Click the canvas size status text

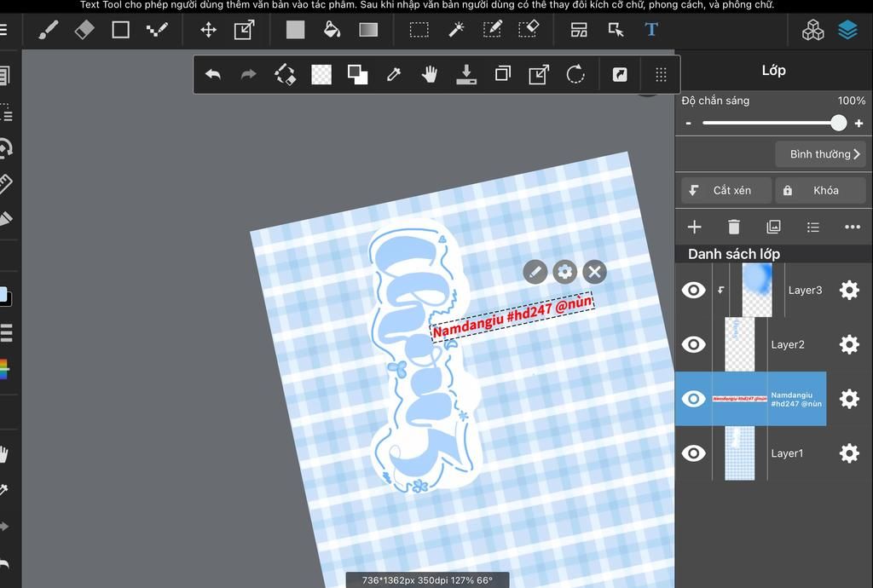pos(427,580)
